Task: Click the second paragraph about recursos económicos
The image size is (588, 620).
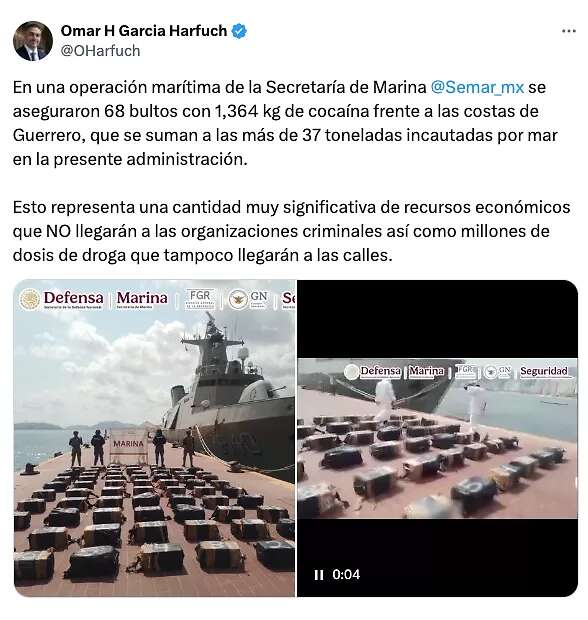Action: (291, 231)
